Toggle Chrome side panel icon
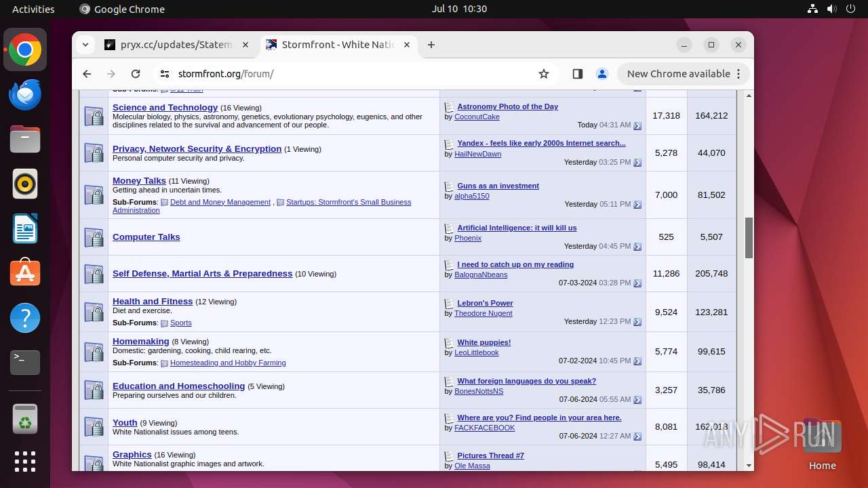The width and height of the screenshot is (868, 488). click(x=578, y=74)
